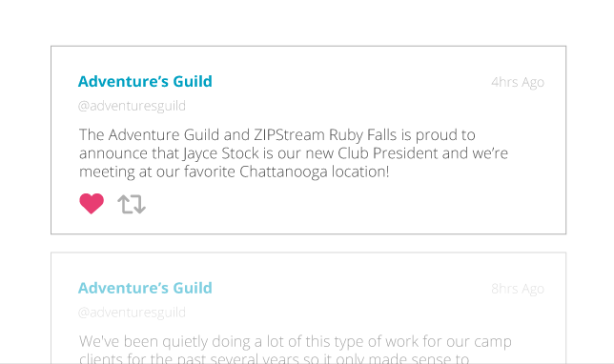The image size is (614, 364).
Task: Click the "clients for the past" text line
Action: pyautogui.click(x=275, y=358)
